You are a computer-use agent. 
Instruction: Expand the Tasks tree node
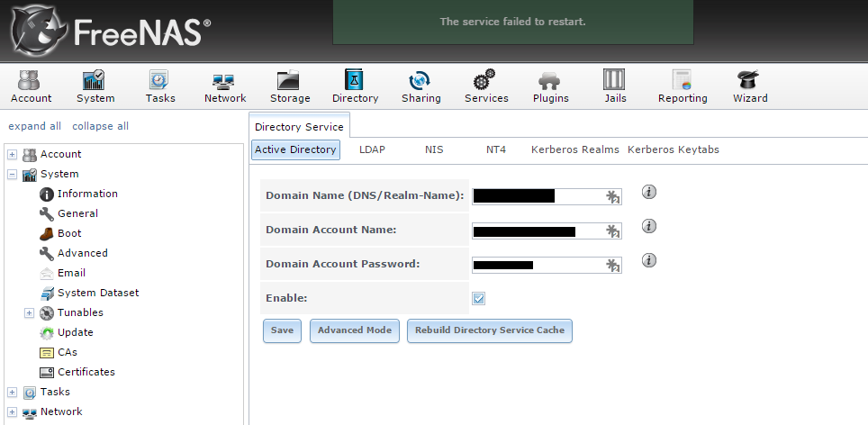pos(13,393)
